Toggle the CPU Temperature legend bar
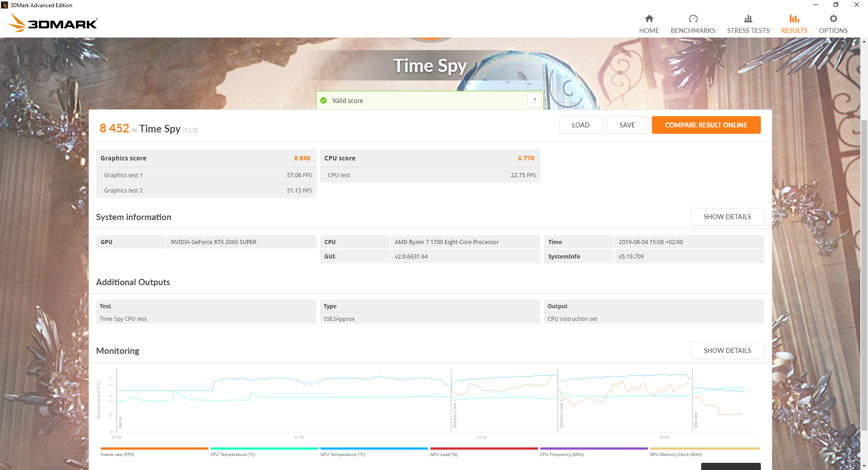The width and height of the screenshot is (868, 470). (x=264, y=448)
